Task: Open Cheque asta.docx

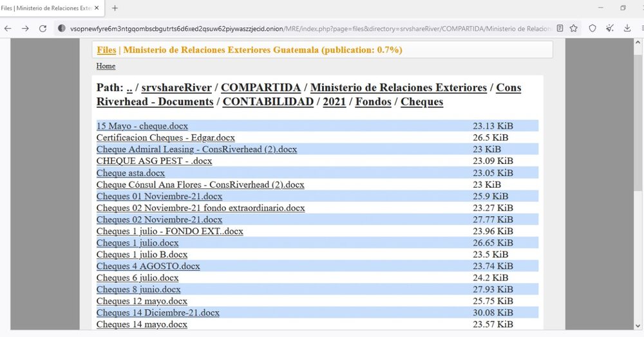Action: (x=131, y=172)
